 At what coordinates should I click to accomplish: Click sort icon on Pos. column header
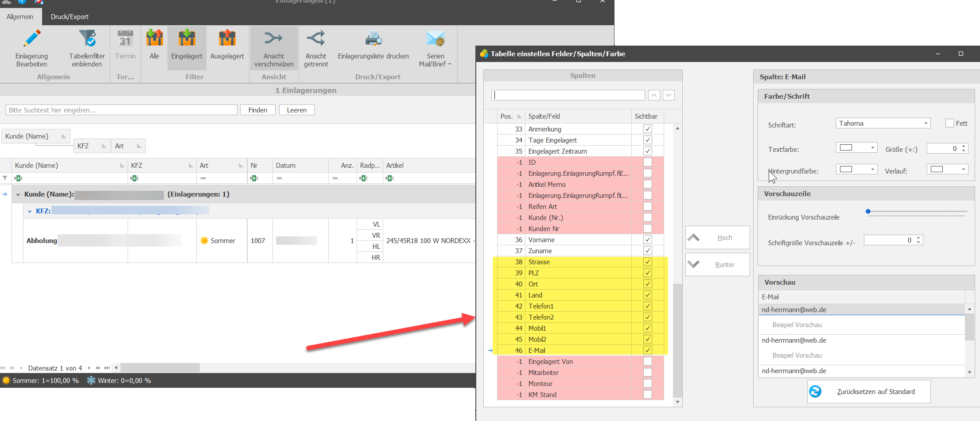[520, 116]
